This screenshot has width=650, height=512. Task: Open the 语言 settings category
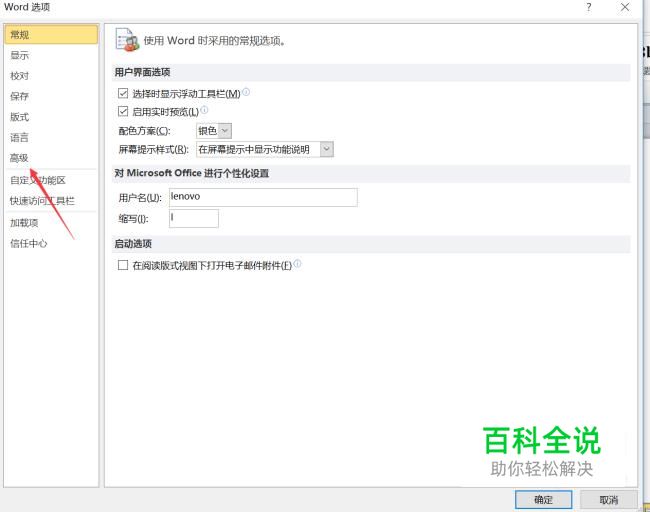19,137
